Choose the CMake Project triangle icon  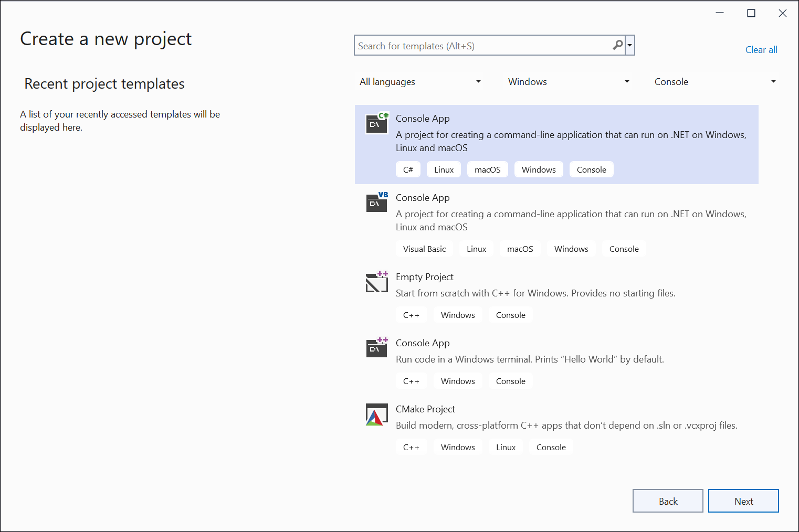pyautogui.click(x=376, y=414)
